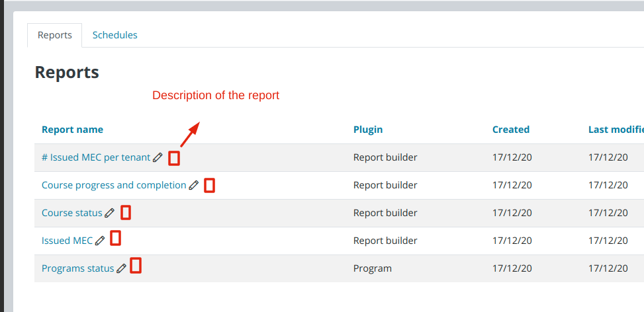Click red box beside Course progress and completion
Screen dimensions: 644x312
[209, 185]
